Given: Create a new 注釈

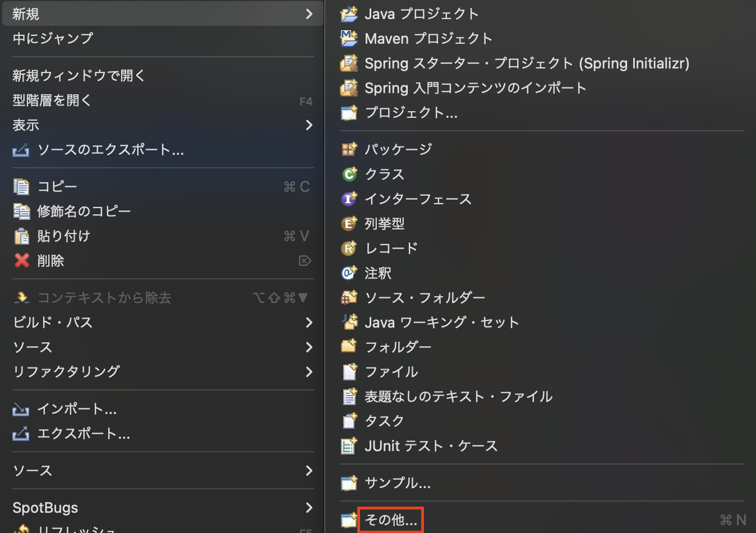Looking at the screenshot, I should pyautogui.click(x=378, y=273).
